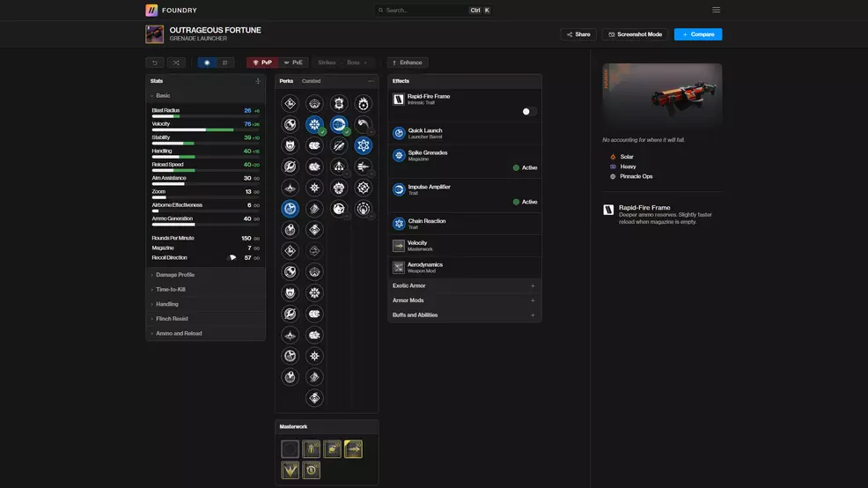Select the chevron-shaped masterwork icon in second row

click(291, 470)
